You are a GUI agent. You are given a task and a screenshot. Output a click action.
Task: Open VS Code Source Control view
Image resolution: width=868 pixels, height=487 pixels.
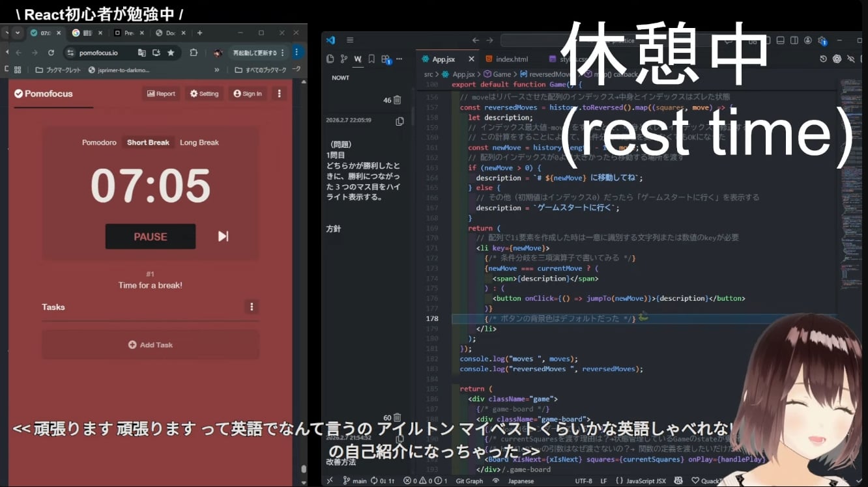[344, 59]
